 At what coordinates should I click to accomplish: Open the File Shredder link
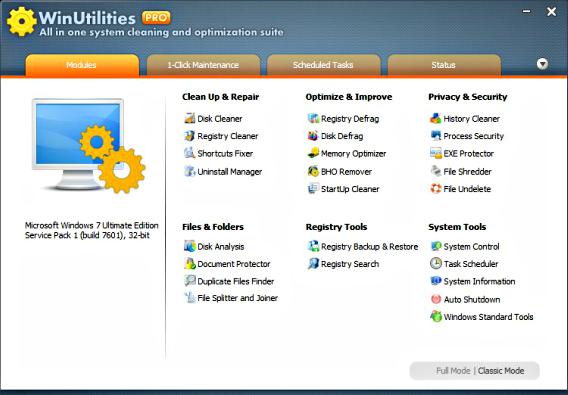click(x=467, y=171)
